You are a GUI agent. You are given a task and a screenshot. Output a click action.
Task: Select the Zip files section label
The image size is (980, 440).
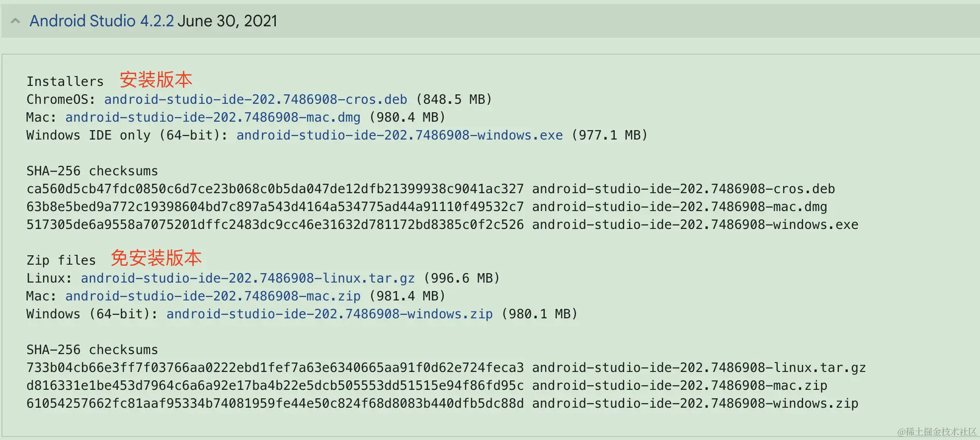click(x=61, y=260)
